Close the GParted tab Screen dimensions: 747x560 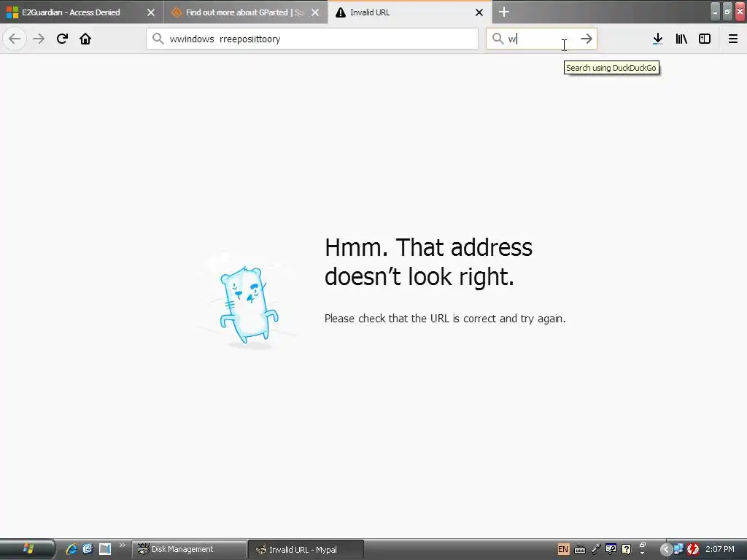pyautogui.click(x=315, y=12)
